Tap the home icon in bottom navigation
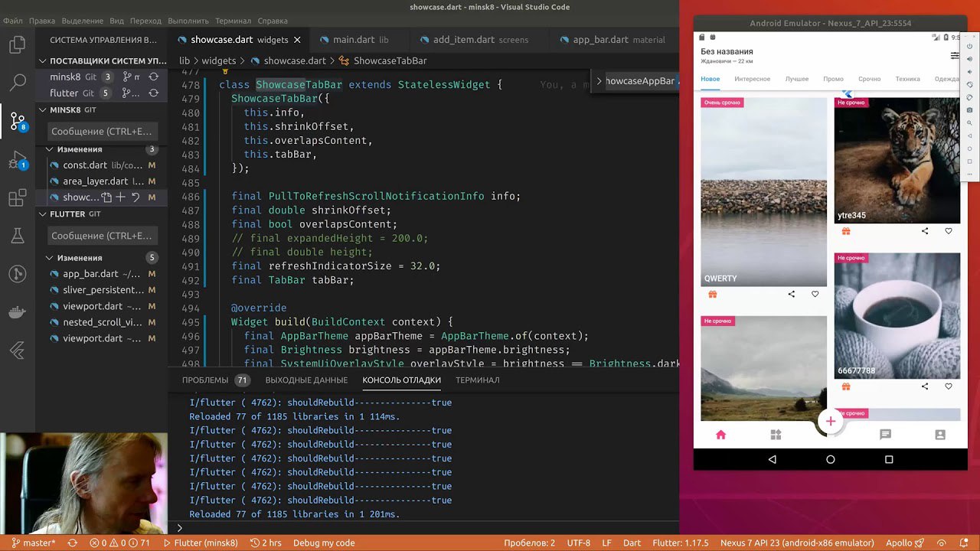Viewport: 980px width, 551px height. click(720, 435)
